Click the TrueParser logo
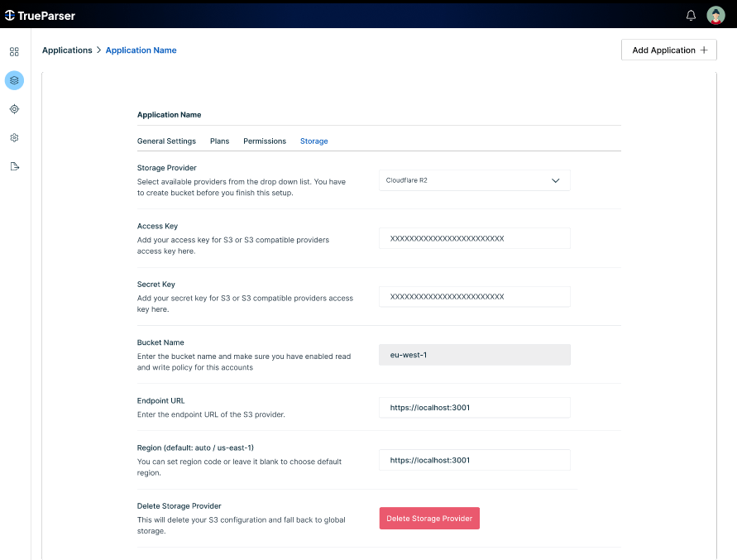This screenshot has height=560, width=737. (x=40, y=16)
